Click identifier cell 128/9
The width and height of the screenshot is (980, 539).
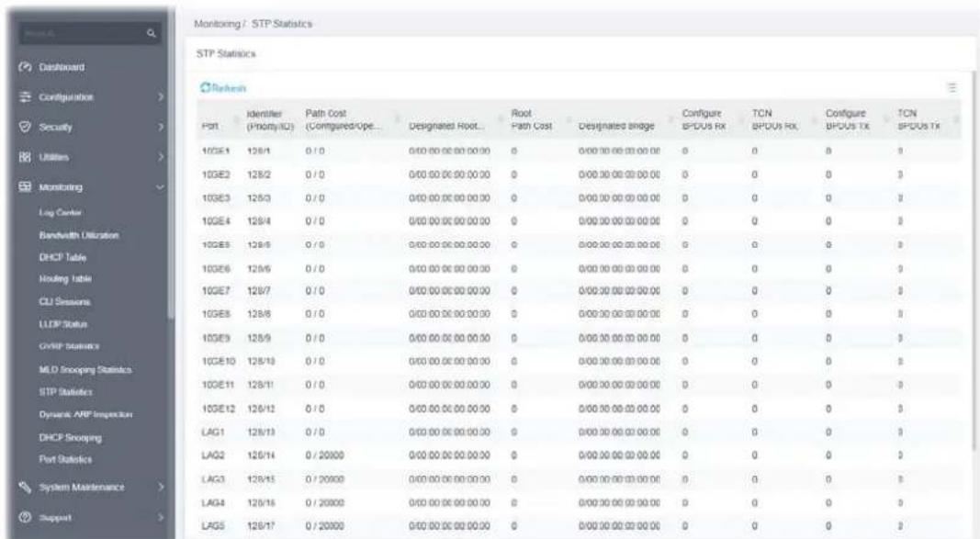pyautogui.click(x=259, y=338)
